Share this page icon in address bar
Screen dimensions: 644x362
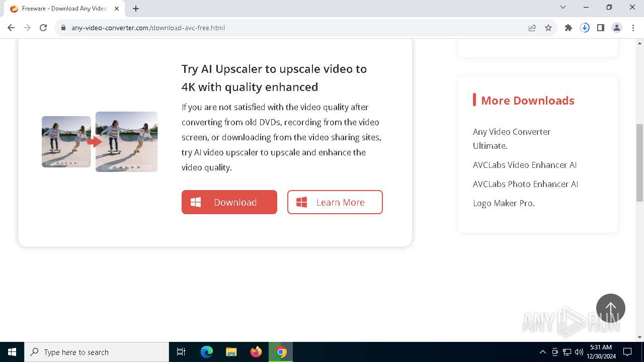pyautogui.click(x=532, y=28)
